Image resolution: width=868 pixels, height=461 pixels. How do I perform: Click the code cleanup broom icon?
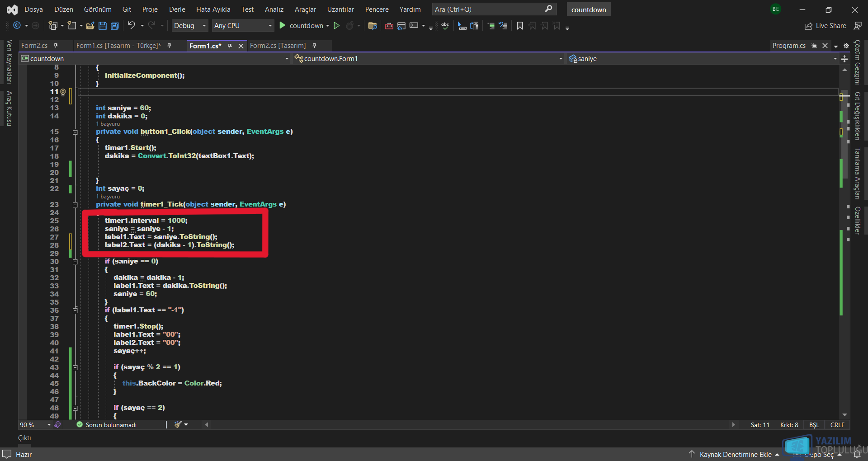(178, 424)
